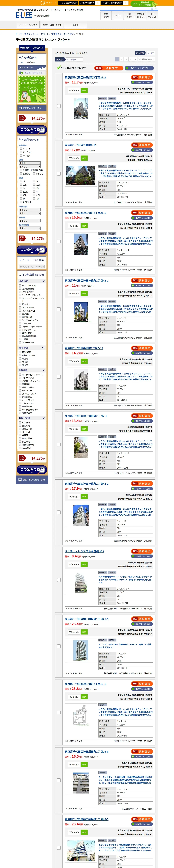Check the 一戸建て checkbox
Viewport: 174px width, 868px height.
(21, 155)
